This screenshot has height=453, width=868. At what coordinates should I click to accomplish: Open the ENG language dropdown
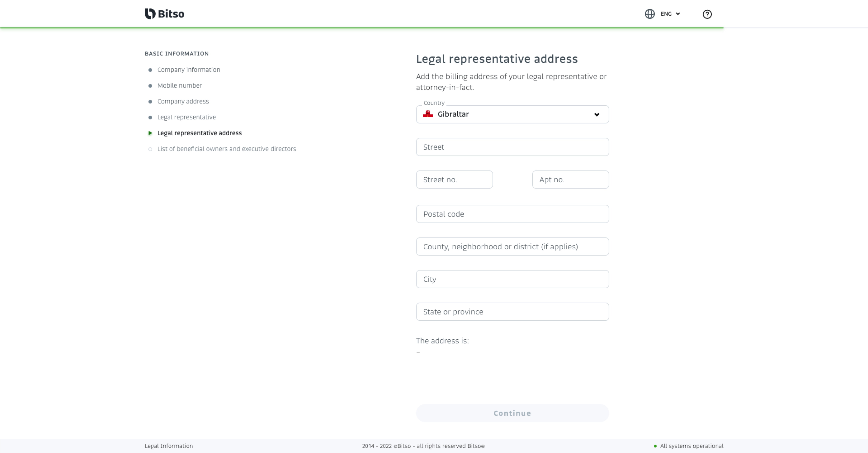tap(670, 14)
